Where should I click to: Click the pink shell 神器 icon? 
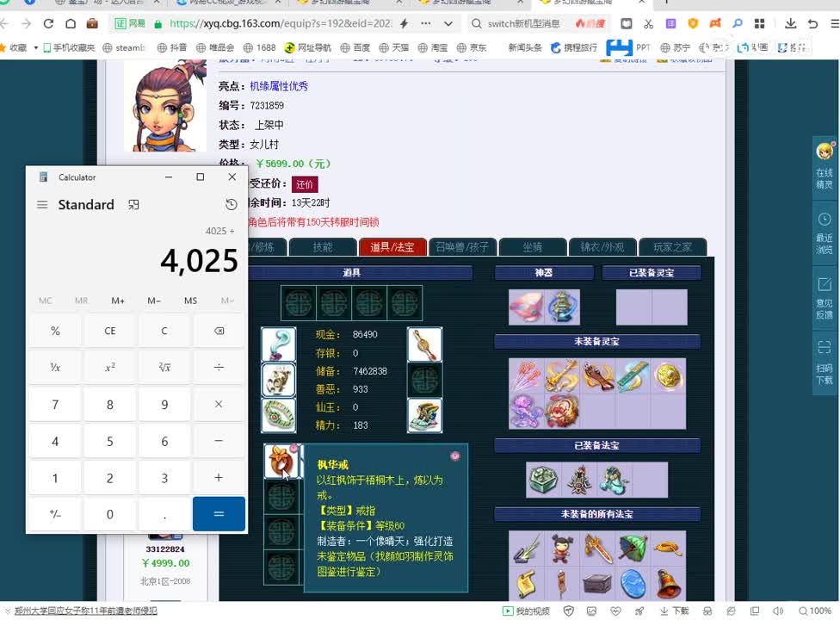click(527, 307)
